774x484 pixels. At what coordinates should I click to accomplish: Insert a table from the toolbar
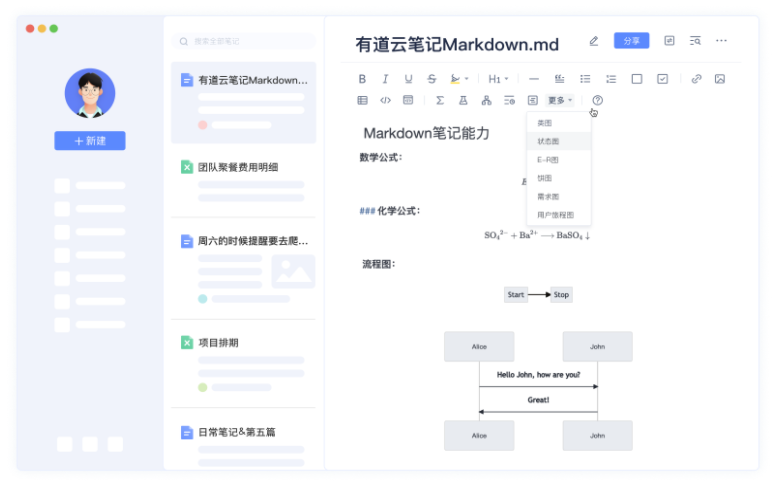coord(362,101)
